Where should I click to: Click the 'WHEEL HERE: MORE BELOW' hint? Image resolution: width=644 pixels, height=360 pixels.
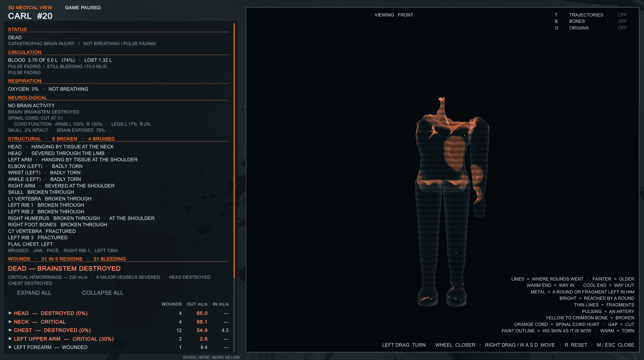point(211,357)
